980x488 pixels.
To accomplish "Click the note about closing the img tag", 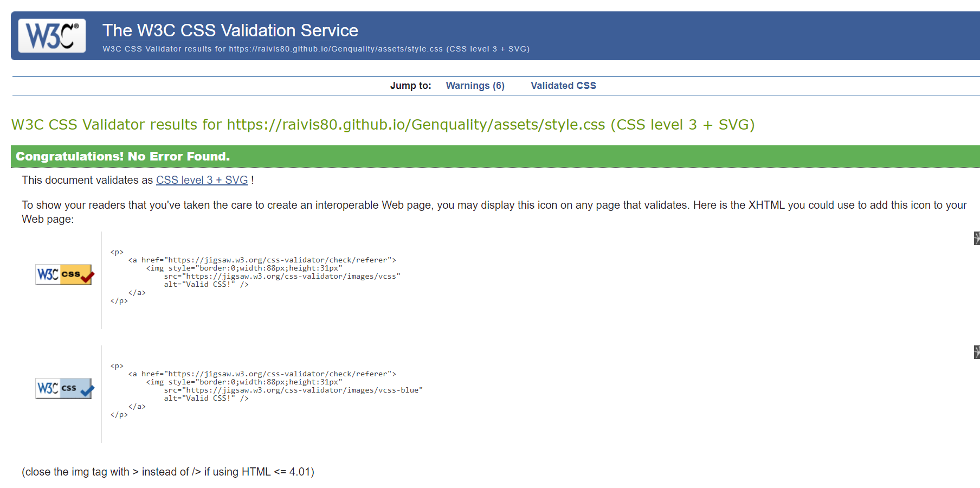I will pyautogui.click(x=168, y=472).
